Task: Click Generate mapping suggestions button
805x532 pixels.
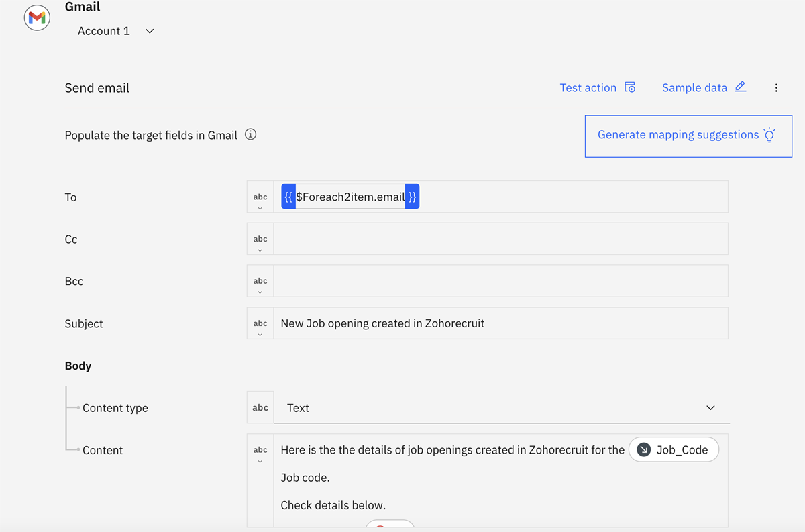Action: (x=688, y=136)
